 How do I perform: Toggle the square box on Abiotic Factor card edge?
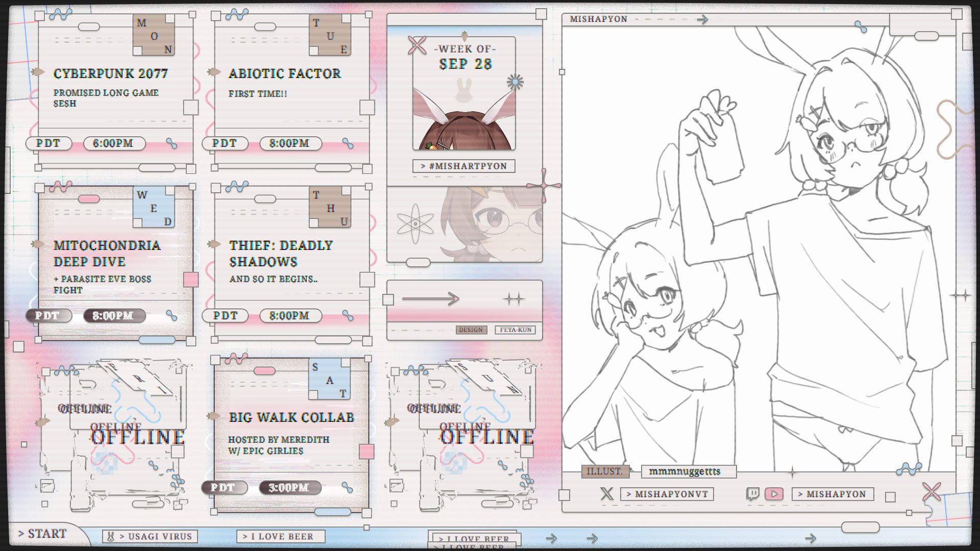point(367,108)
